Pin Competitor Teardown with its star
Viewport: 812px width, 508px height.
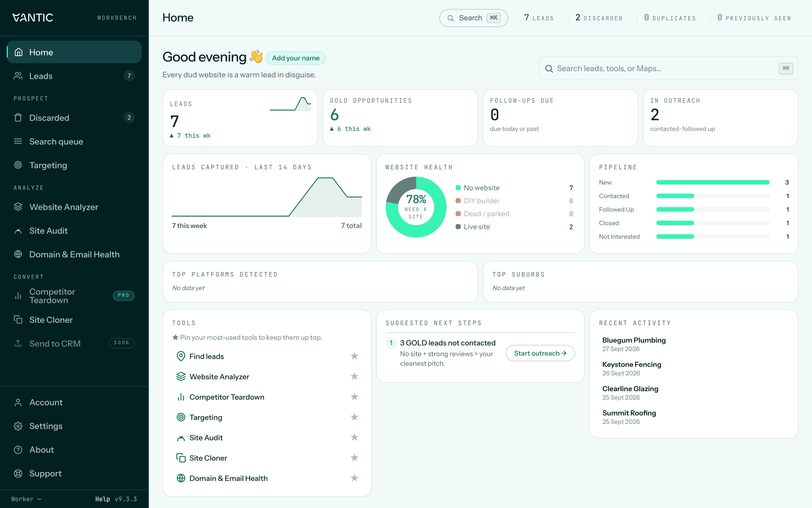[354, 397]
